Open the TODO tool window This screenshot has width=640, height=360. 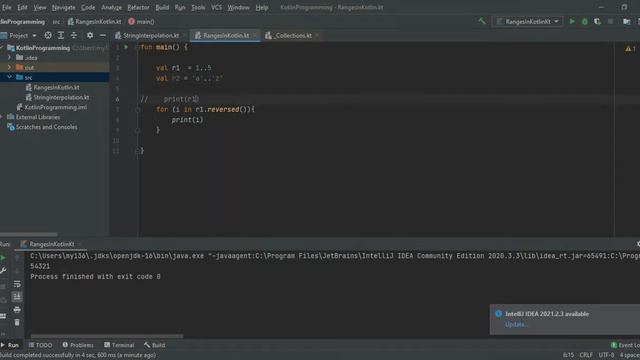click(40, 345)
